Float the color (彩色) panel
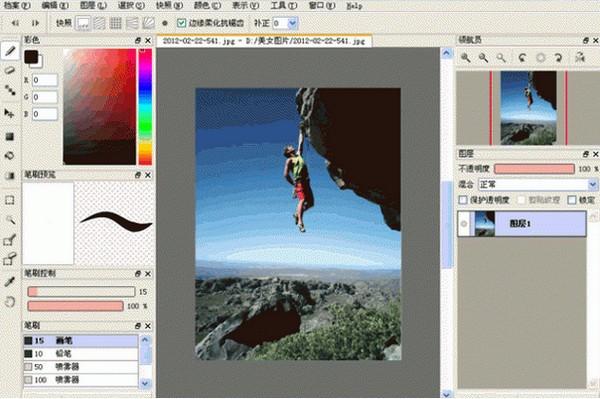Viewport: 600px width, 399px height. click(x=138, y=40)
